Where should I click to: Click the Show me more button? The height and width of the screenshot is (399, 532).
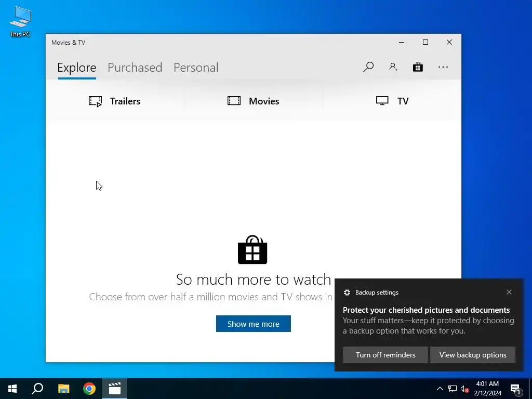pos(253,324)
